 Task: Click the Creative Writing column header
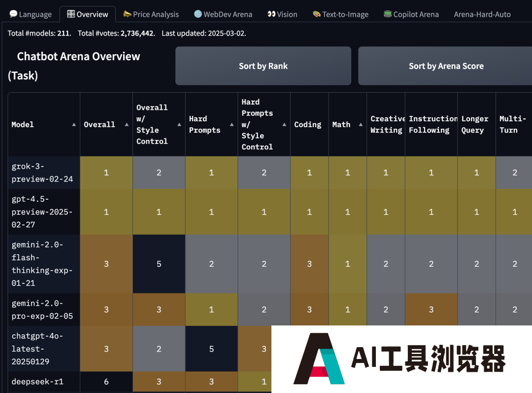point(386,125)
